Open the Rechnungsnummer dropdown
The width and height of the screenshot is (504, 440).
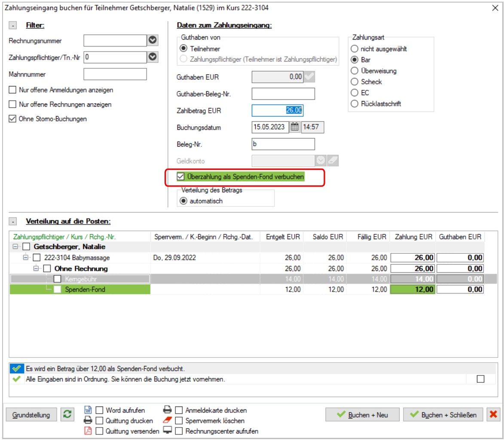[153, 40]
